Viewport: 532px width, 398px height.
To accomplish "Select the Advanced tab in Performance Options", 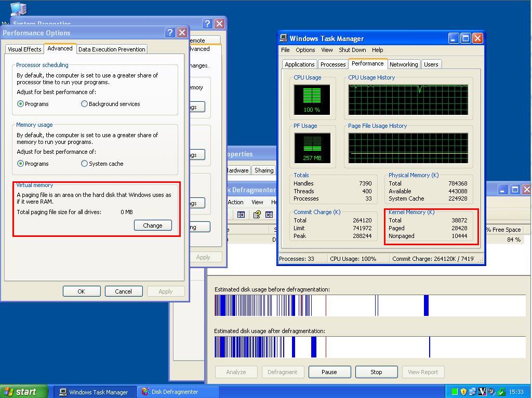I will [x=60, y=48].
